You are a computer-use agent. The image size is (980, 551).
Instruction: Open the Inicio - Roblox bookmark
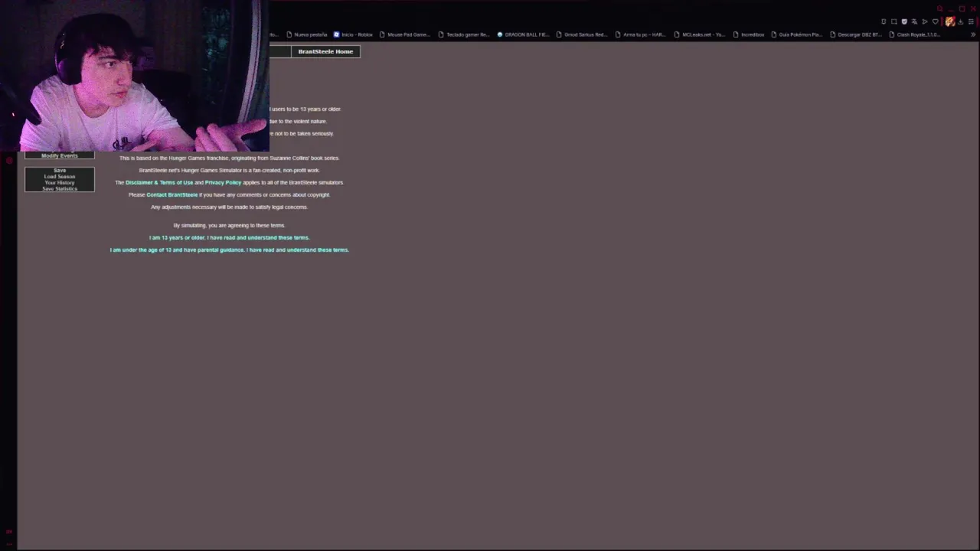353,34
